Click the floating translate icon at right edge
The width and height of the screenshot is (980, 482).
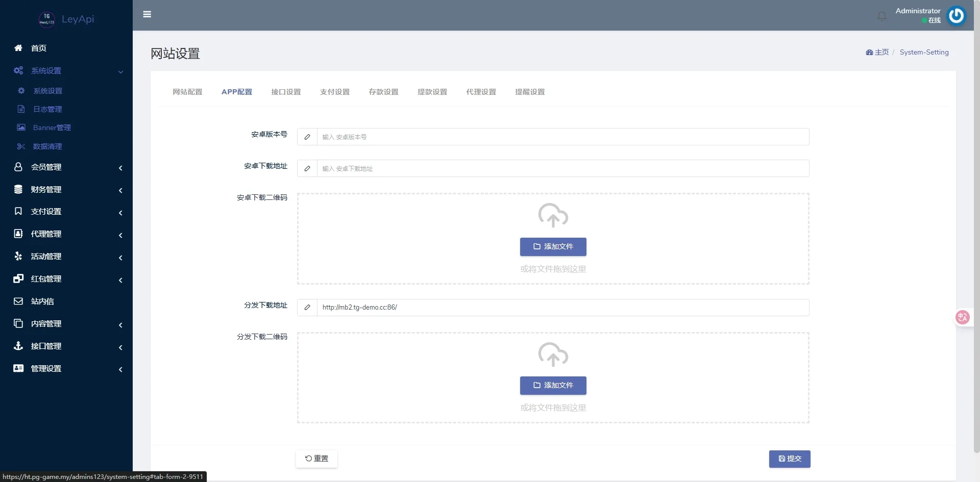point(962,317)
